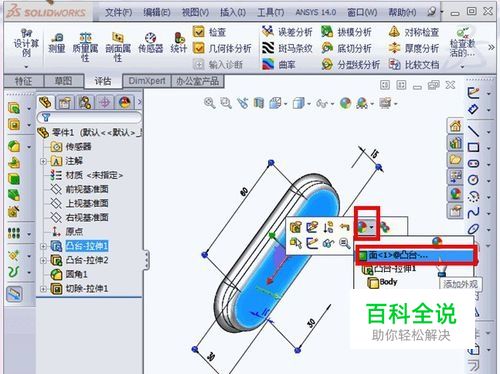Open the ANSYS 14.0 menu
500x374 pixels.
pyautogui.click(x=316, y=13)
